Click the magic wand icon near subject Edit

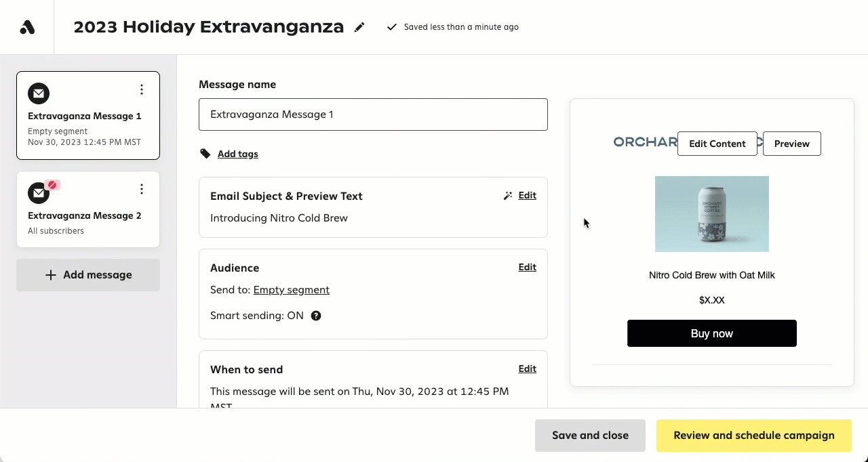507,195
